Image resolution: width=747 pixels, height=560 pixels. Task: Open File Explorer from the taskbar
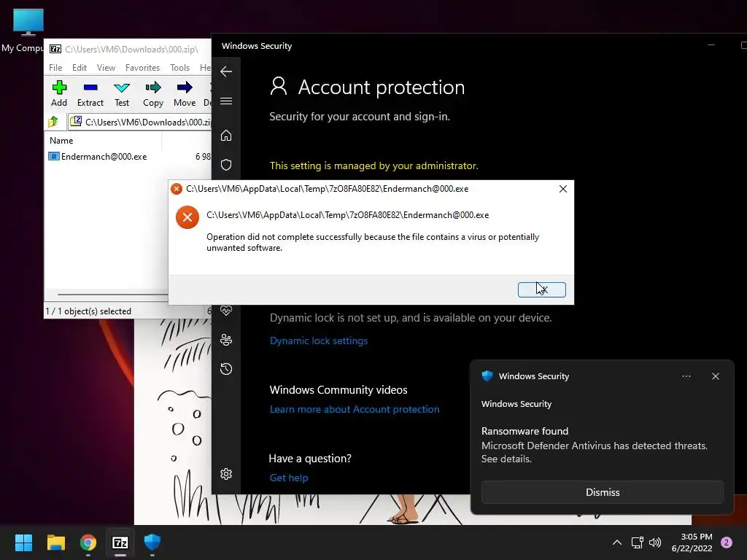[x=55, y=542]
